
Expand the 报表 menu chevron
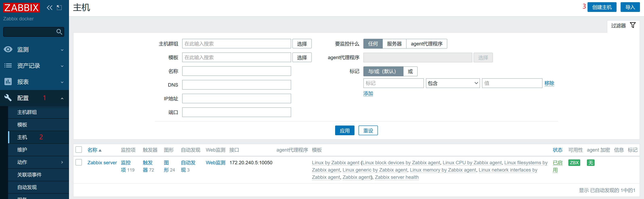pyautogui.click(x=62, y=82)
